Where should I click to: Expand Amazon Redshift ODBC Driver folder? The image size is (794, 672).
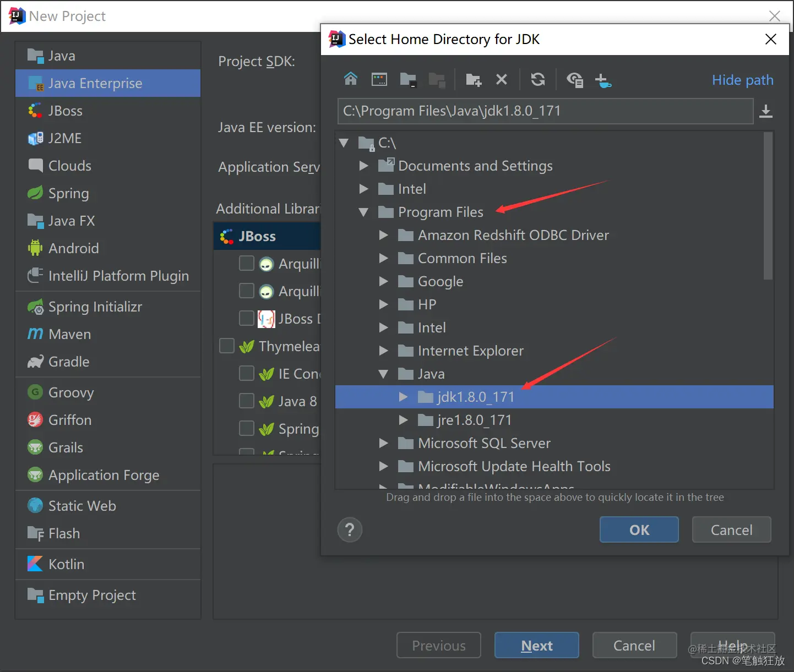[384, 235]
